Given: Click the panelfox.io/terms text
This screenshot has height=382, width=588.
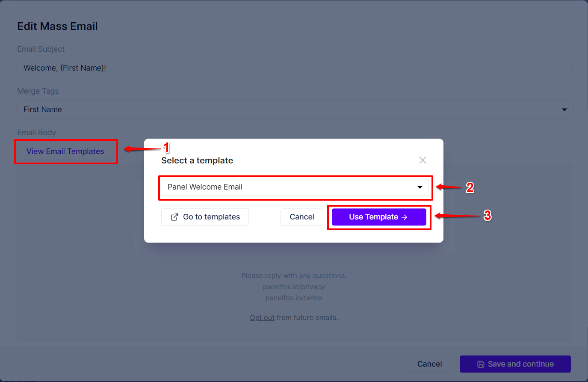Looking at the screenshot, I should pos(294,298).
